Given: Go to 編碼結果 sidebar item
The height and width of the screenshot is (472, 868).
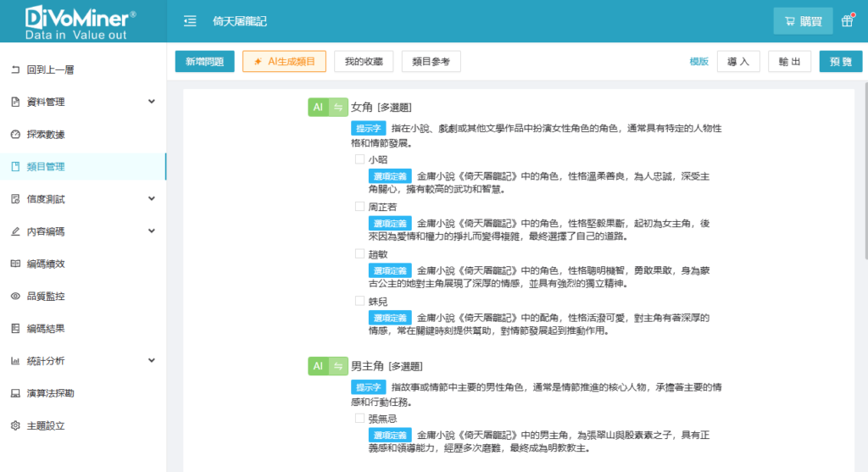Looking at the screenshot, I should 46,329.
